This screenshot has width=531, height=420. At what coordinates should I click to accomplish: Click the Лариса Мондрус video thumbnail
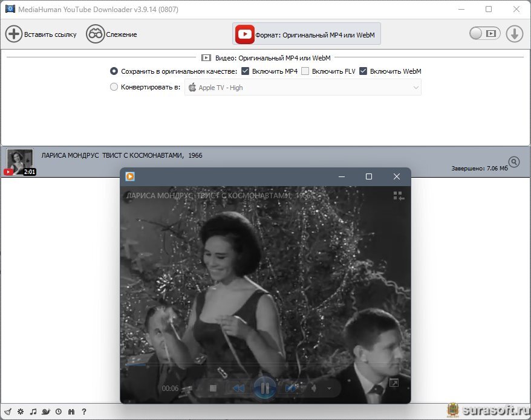pyautogui.click(x=19, y=162)
